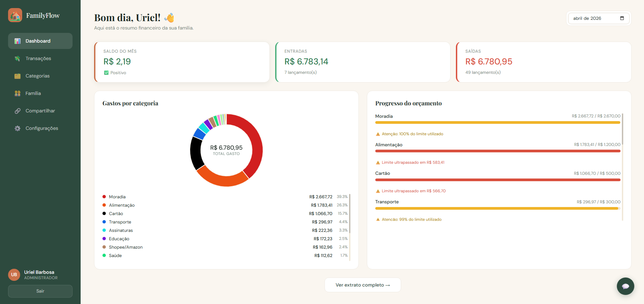Click the red Moradia legend dot
Screen dimensions: 644x304
[x=104, y=197]
